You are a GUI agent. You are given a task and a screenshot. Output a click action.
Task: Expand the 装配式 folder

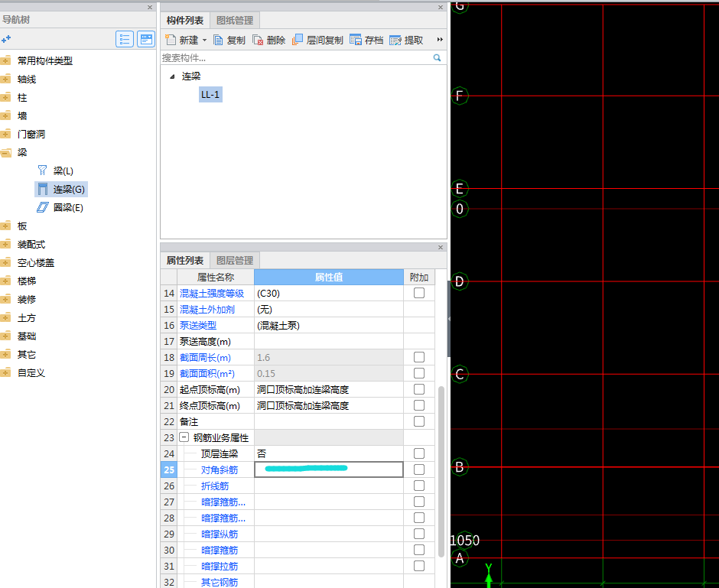point(5,244)
